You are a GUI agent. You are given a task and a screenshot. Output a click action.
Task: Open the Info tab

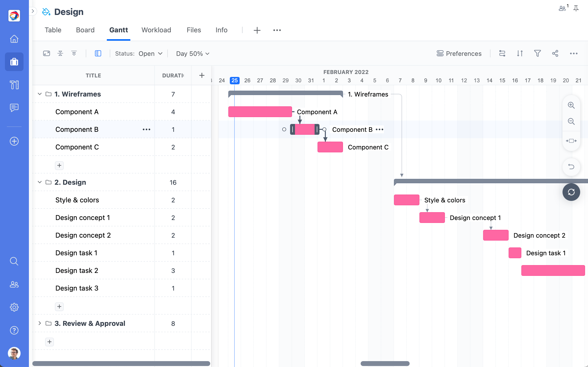(x=221, y=30)
